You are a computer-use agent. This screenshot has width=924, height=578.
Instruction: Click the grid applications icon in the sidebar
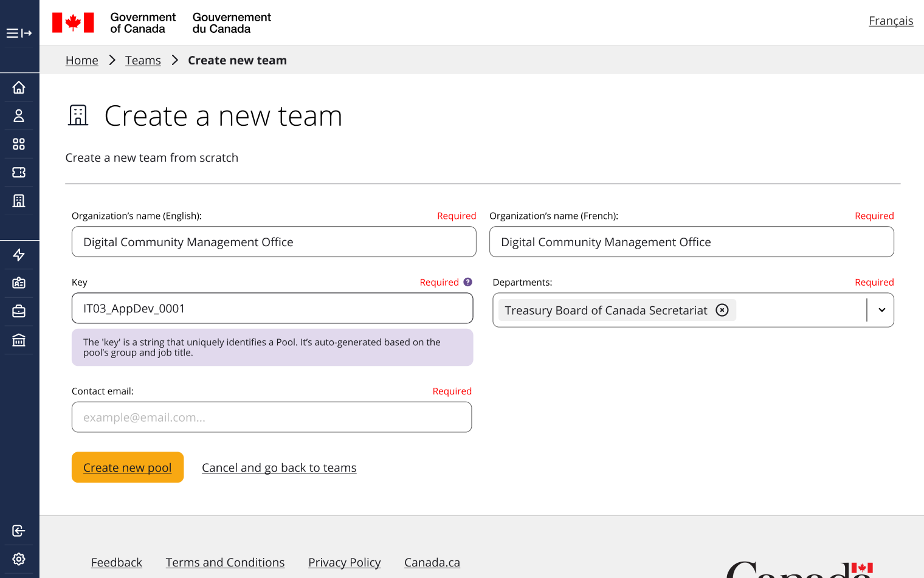(x=19, y=144)
